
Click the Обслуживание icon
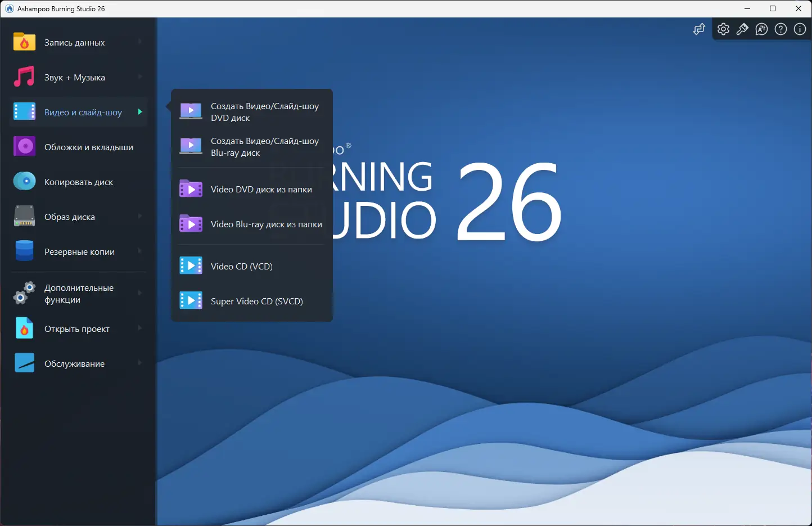click(x=24, y=363)
